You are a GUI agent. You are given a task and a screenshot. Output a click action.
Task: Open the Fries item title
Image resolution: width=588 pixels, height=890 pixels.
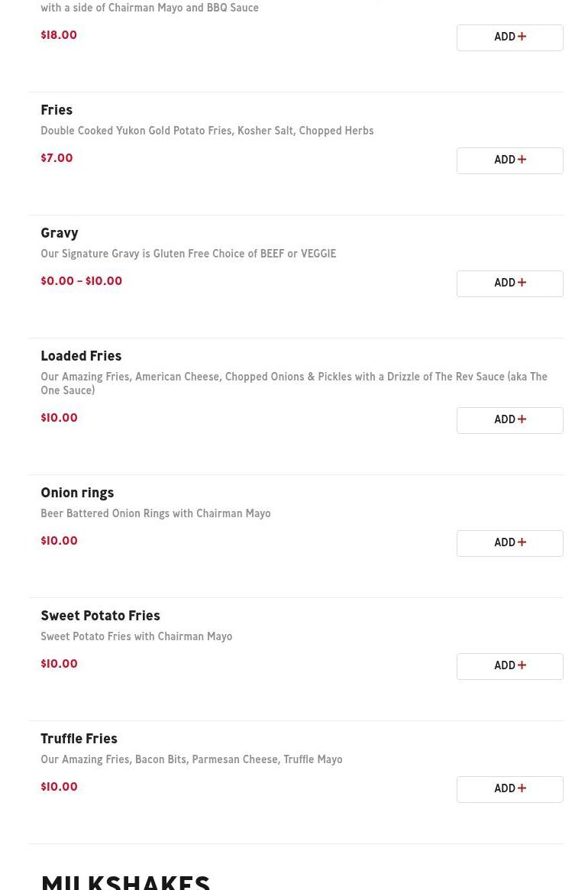(x=57, y=111)
